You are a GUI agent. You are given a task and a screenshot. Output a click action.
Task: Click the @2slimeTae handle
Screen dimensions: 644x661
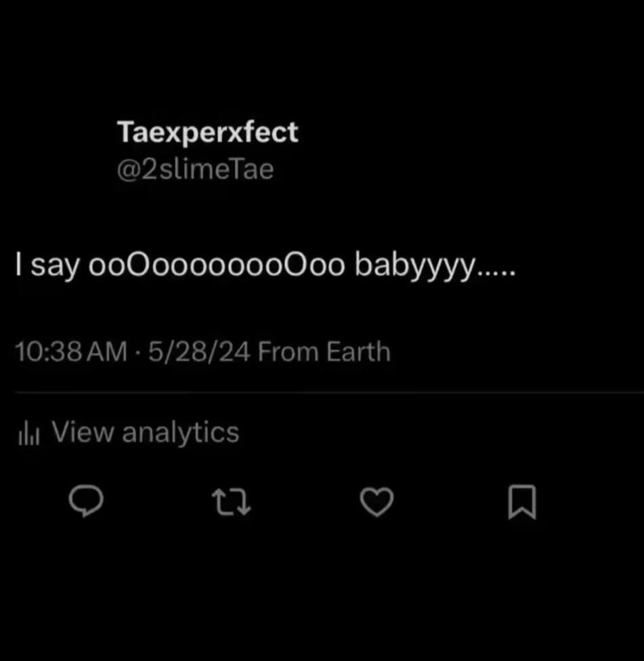click(196, 168)
